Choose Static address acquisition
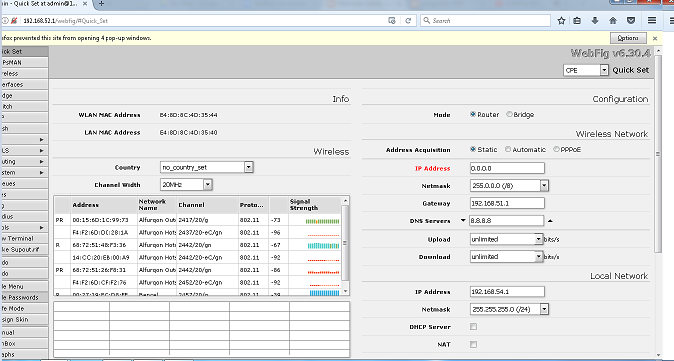 pos(473,149)
